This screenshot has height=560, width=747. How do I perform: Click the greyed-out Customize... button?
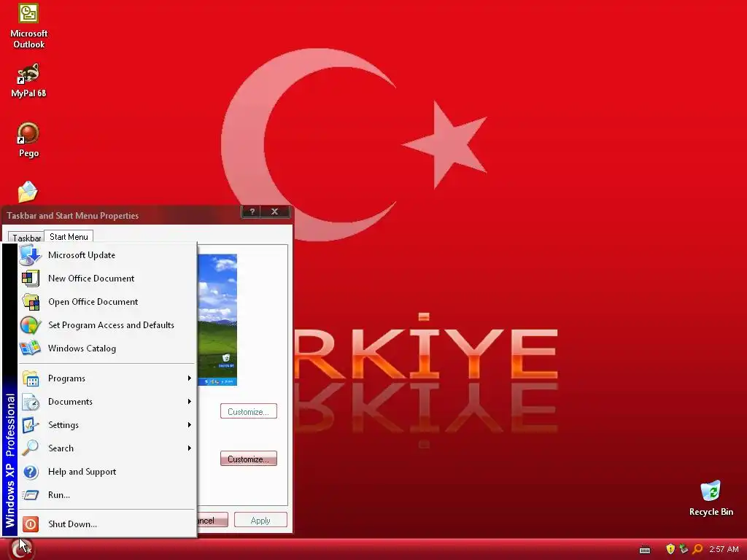point(248,411)
